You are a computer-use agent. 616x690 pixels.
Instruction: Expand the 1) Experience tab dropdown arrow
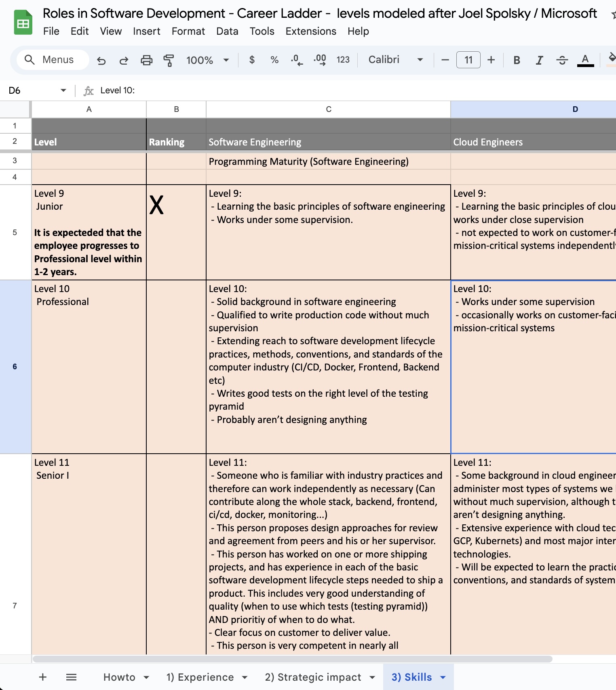(245, 677)
